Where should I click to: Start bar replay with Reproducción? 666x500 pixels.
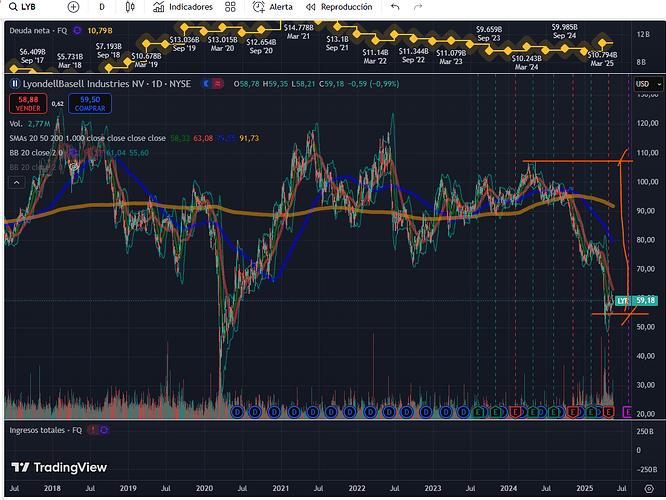click(x=339, y=7)
